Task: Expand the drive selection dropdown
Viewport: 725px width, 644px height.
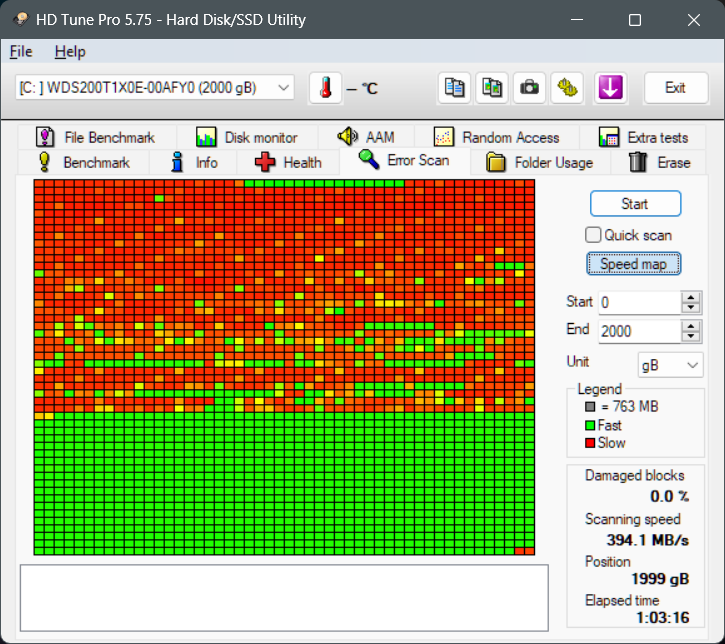Action: 283,87
